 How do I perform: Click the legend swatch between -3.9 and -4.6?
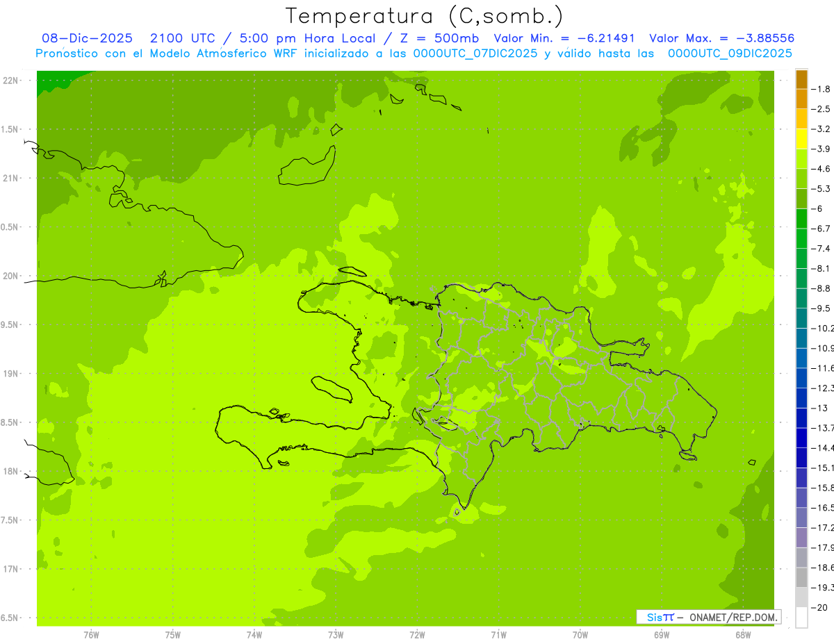click(x=801, y=159)
